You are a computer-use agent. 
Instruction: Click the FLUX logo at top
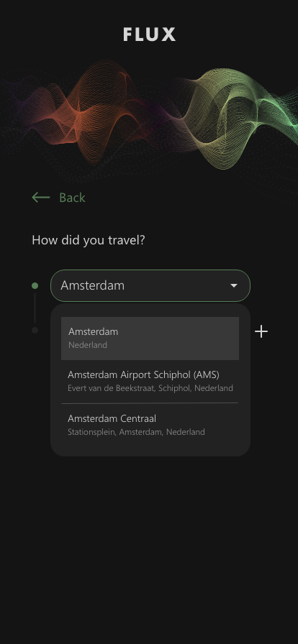[x=150, y=34]
